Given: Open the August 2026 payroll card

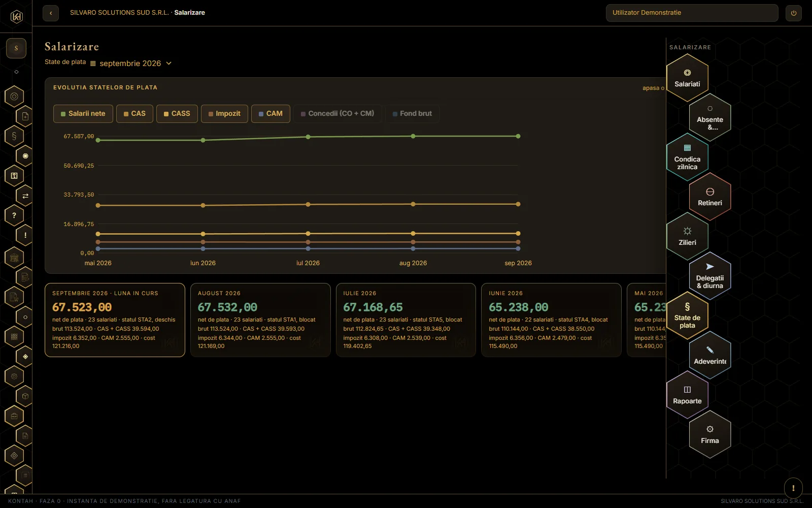Looking at the screenshot, I should tap(260, 320).
